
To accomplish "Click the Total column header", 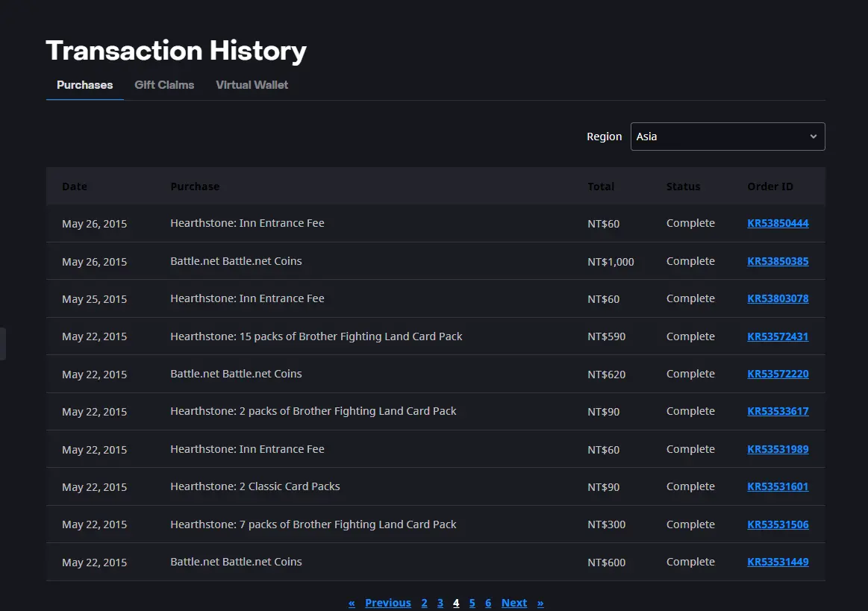I will click(601, 187).
